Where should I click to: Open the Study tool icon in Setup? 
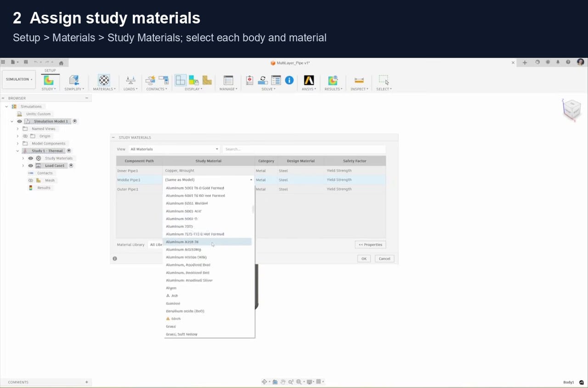pyautogui.click(x=48, y=80)
